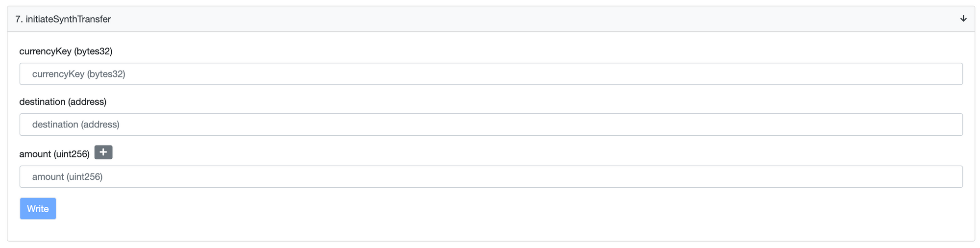Focus the destination (address) input field
This screenshot has width=980, height=248.
tap(491, 124)
